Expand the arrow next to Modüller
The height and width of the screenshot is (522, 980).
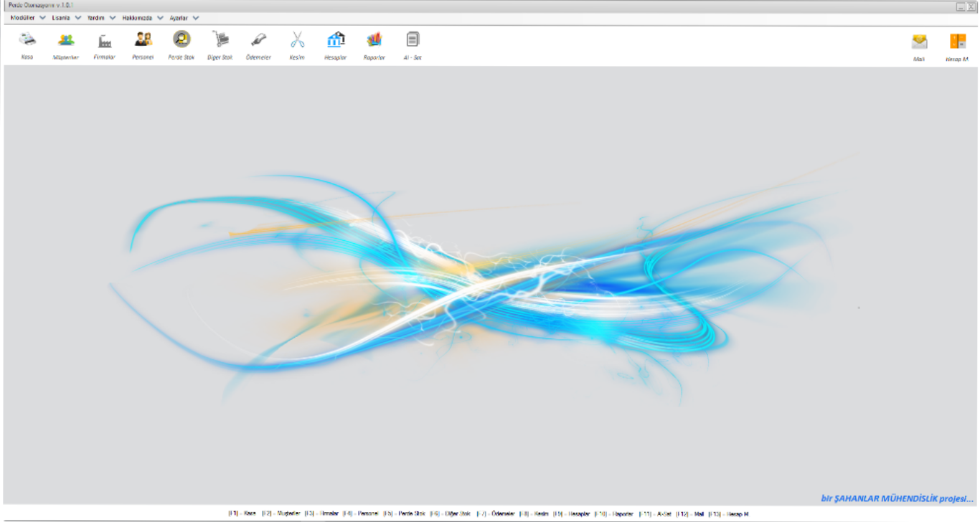42,18
